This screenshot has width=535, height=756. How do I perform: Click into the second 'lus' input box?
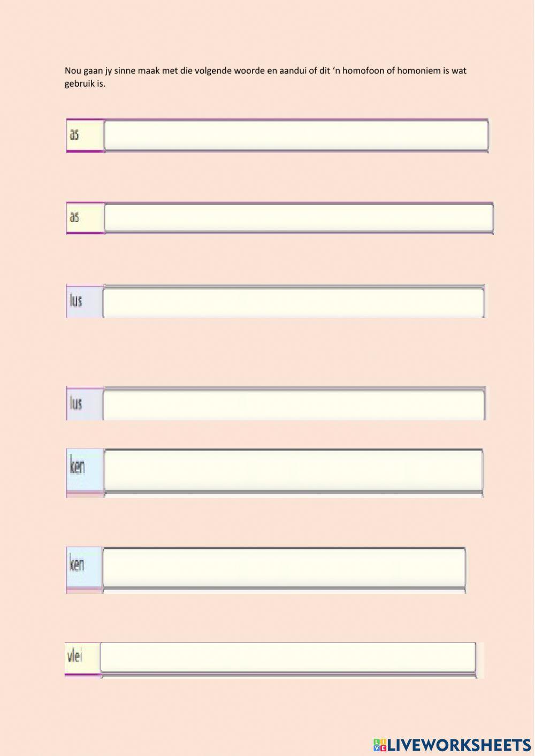[x=294, y=404]
